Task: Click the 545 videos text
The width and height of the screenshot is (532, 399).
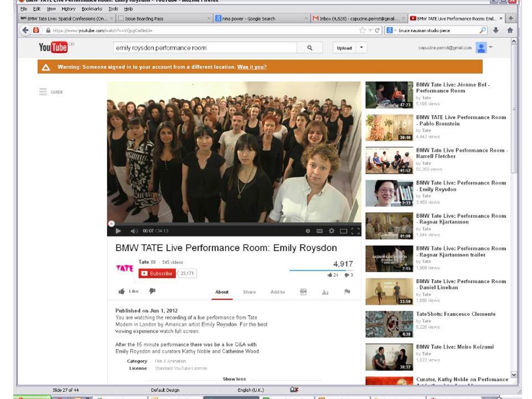Action: (x=172, y=262)
